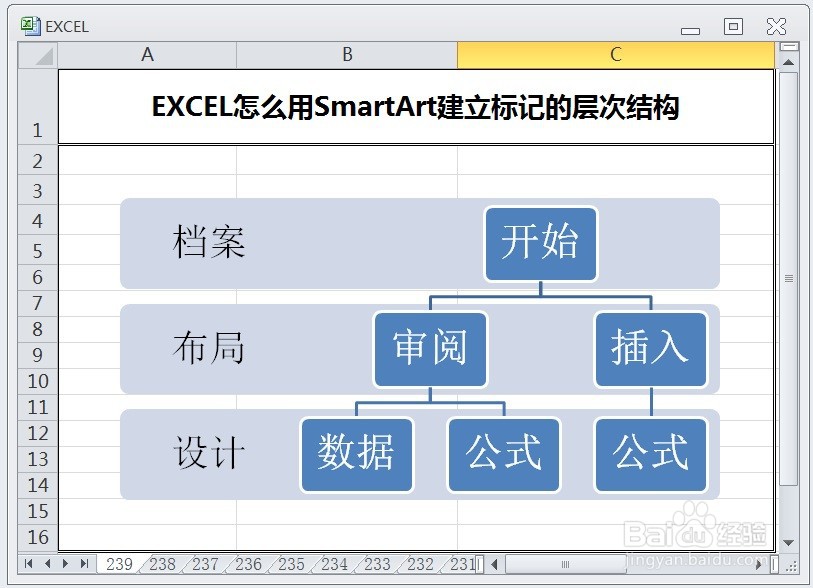This screenshot has width=813, height=588.
Task: Close the EXCEL workbook window
Action: click(776, 26)
